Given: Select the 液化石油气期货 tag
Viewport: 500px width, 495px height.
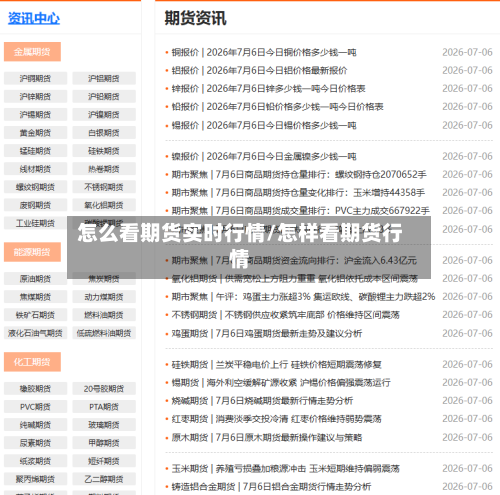Looking at the screenshot, I should [x=35, y=333].
